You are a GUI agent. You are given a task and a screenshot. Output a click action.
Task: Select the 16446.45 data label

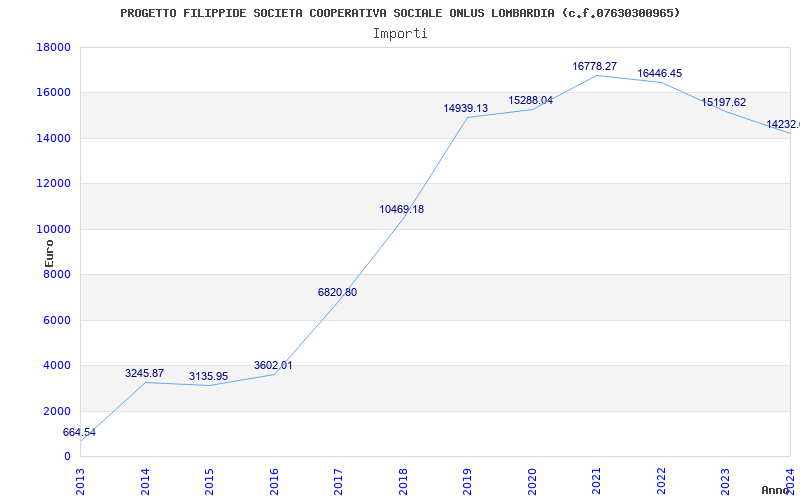coord(659,73)
